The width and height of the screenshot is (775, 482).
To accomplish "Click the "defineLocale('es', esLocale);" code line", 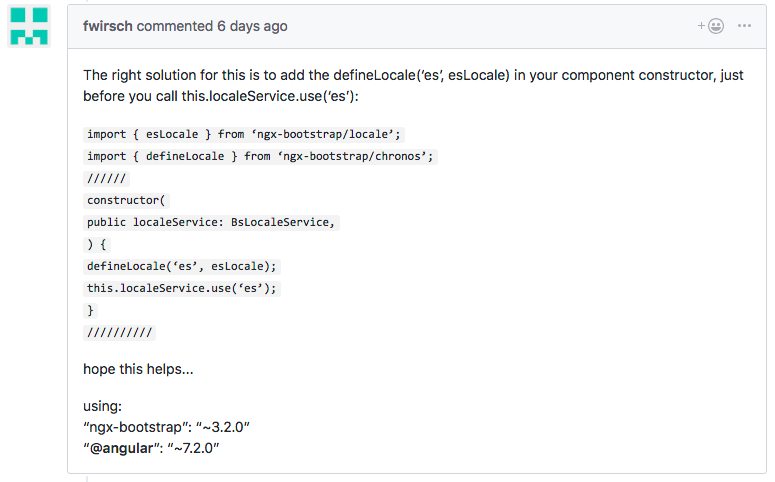I will [182, 266].
